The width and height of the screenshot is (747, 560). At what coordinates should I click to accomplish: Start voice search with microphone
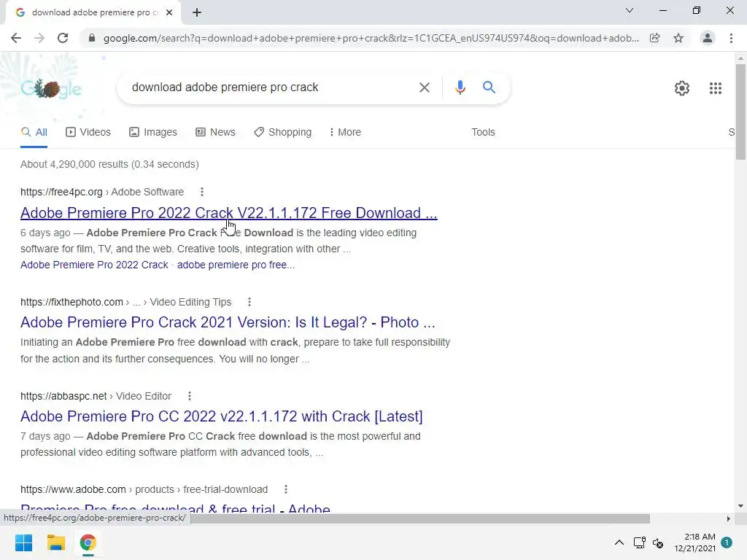pyautogui.click(x=460, y=87)
